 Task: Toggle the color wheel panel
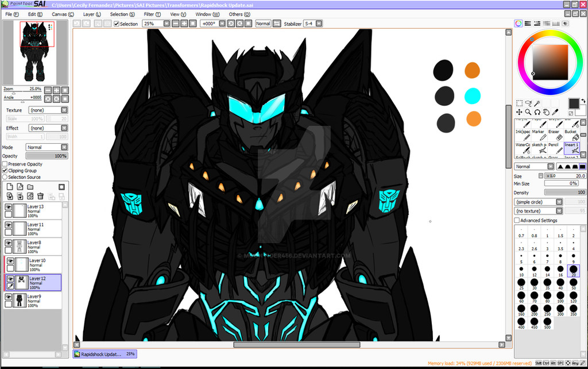[x=519, y=23]
